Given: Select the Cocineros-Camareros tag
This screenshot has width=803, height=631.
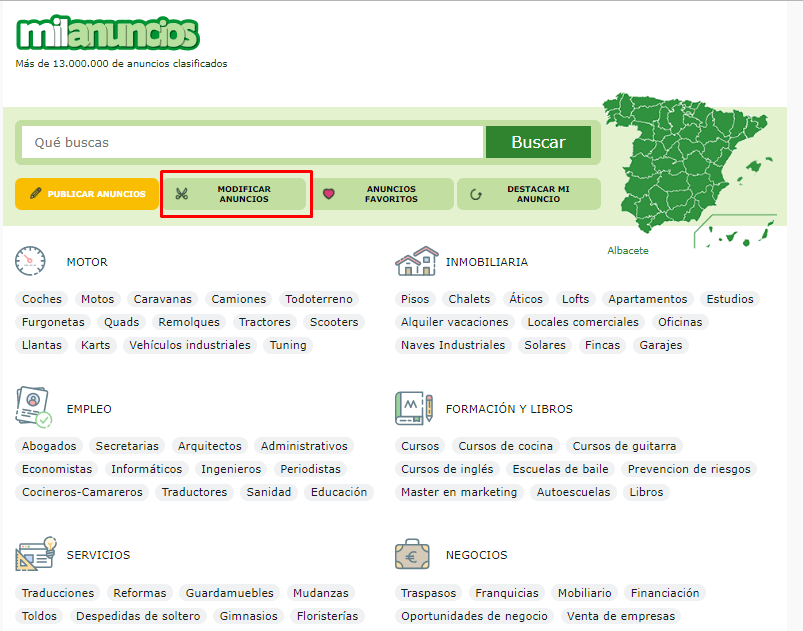Looking at the screenshot, I should (82, 492).
